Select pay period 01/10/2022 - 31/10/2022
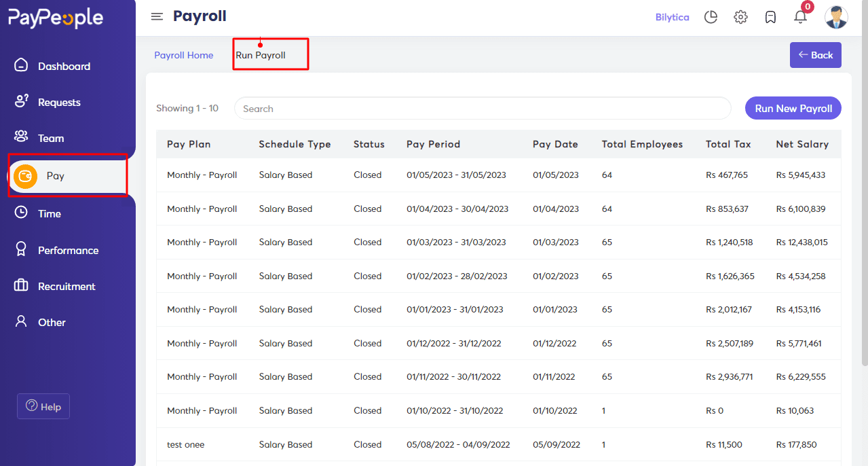This screenshot has width=868, height=466. tap(455, 411)
